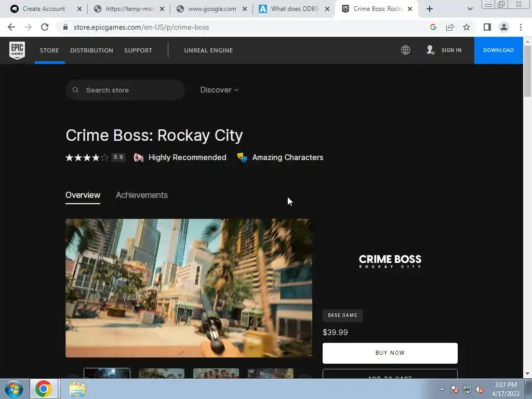The height and width of the screenshot is (399, 532).
Task: Close the temp-mail tab
Action: [162, 9]
